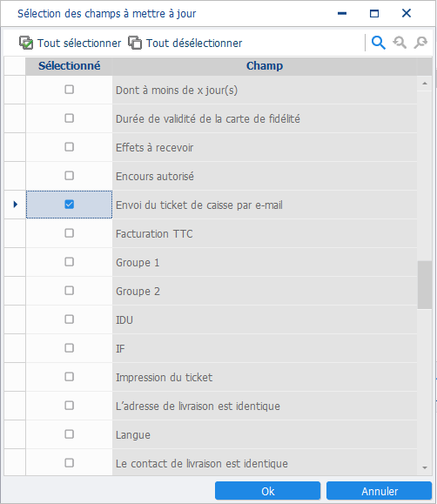Click the vertical scrollbar thumb
The width and height of the screenshot is (437, 504).
coord(425,285)
